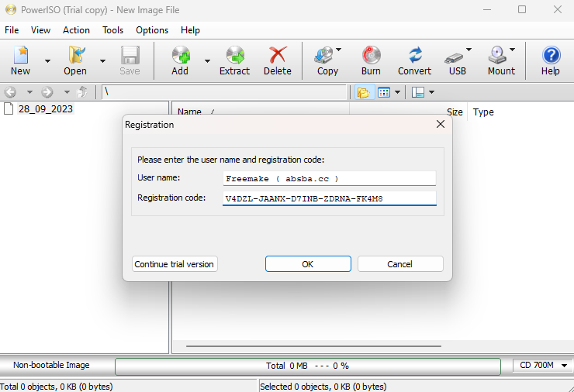
Task: Click the New image toolbar icon
Action: click(x=21, y=55)
